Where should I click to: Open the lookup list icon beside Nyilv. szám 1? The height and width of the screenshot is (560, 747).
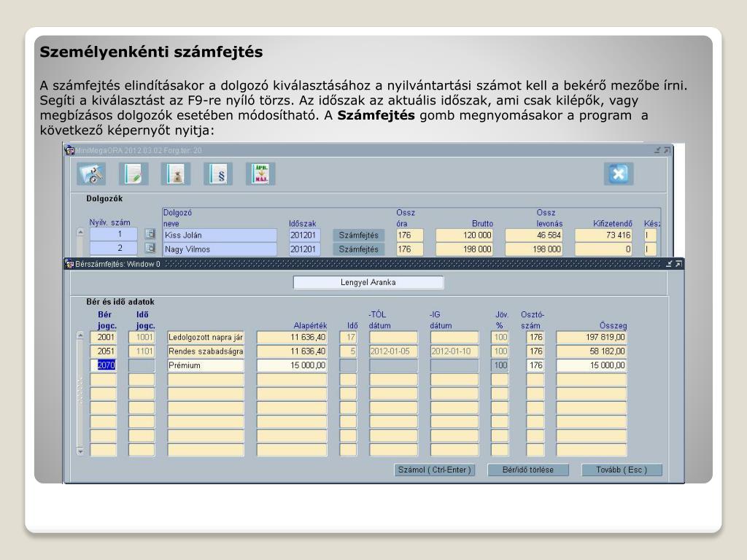coord(150,234)
